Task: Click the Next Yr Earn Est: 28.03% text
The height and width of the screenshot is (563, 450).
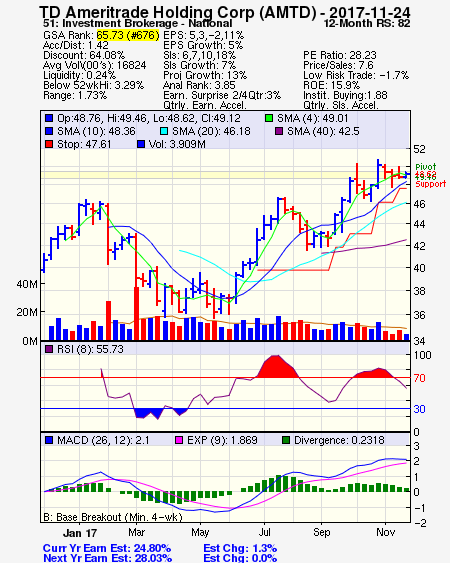Action: (107, 558)
